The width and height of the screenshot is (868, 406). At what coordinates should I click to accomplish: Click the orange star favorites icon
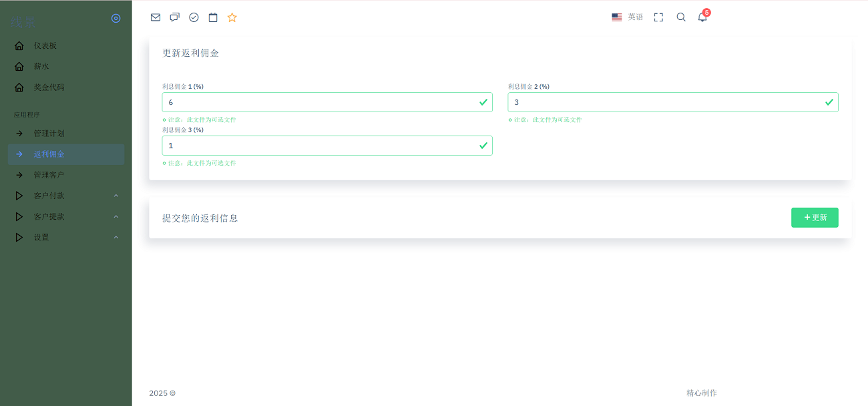[x=232, y=17]
